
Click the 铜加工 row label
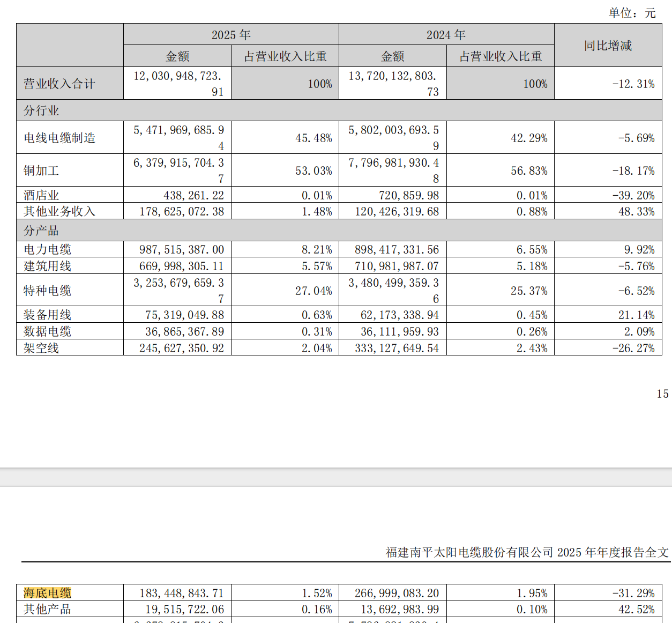tap(41, 170)
